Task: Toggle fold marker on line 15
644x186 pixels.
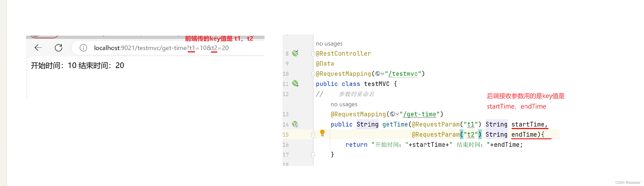Action: point(313,135)
